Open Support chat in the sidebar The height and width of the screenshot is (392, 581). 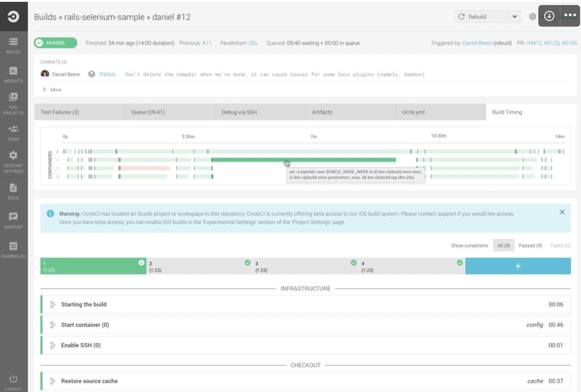(13, 220)
